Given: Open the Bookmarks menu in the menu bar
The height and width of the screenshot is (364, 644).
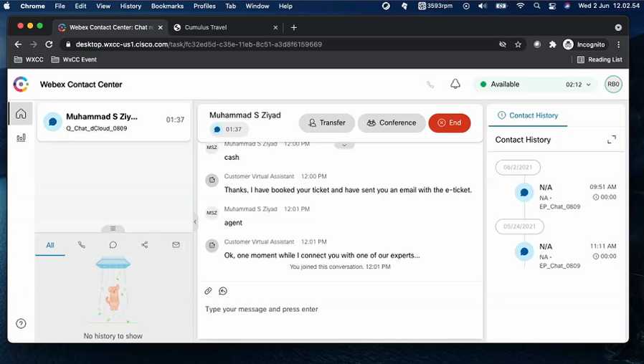Looking at the screenshot, I should click(167, 6).
